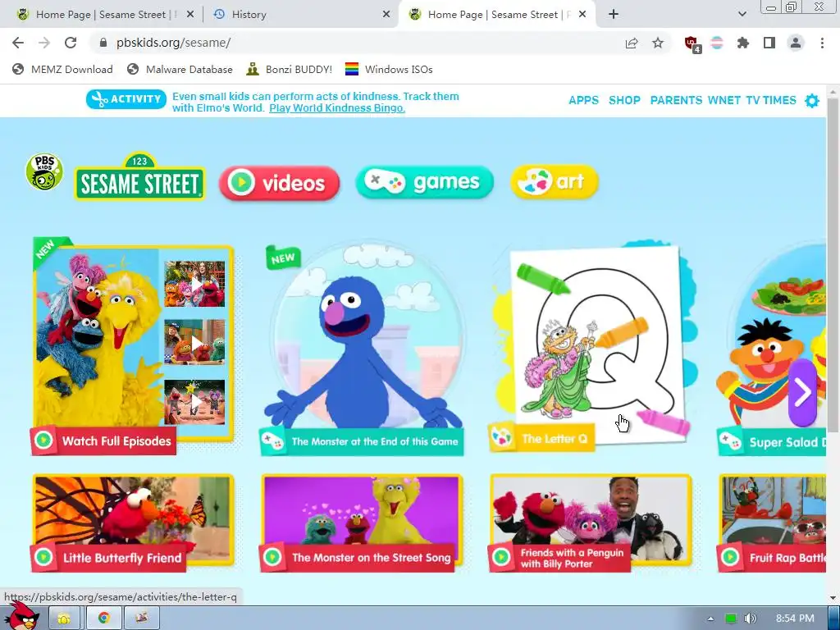Open the PARENTS menu item

point(676,100)
